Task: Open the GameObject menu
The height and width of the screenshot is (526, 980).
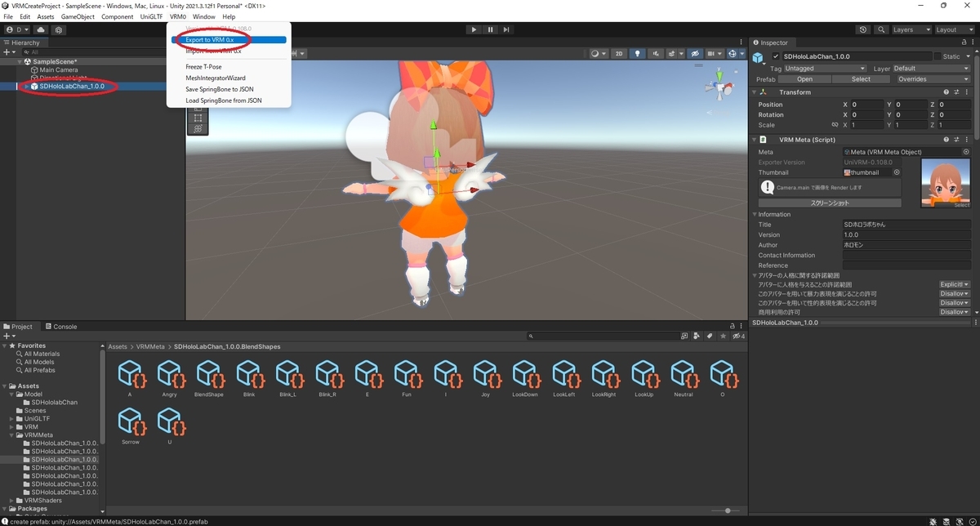Action: pos(78,16)
